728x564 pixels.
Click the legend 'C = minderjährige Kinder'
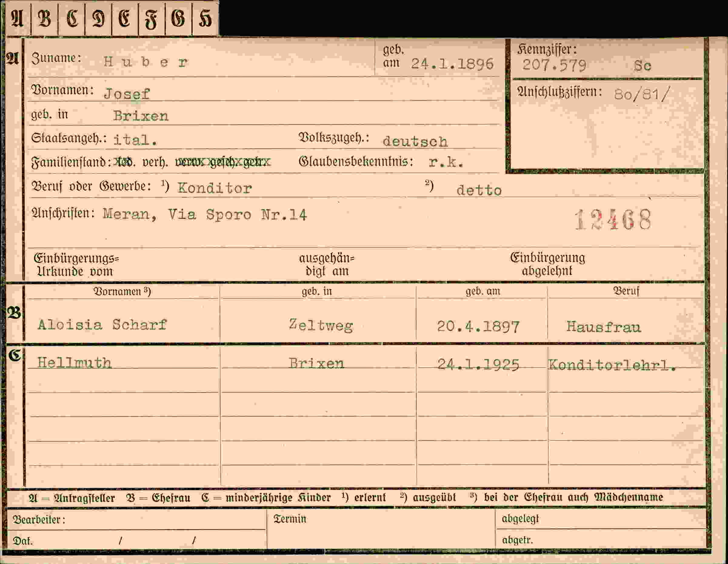(x=266, y=498)
